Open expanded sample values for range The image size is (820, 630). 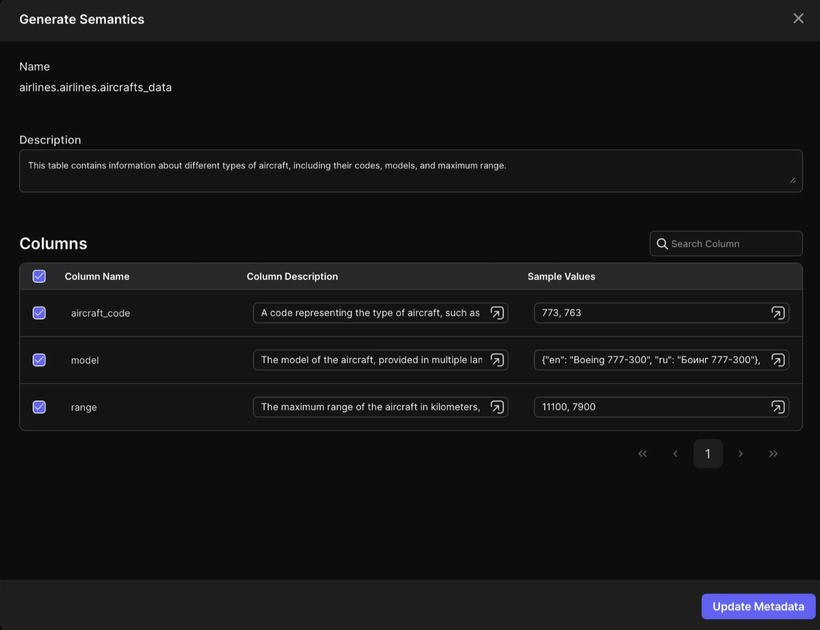point(778,407)
